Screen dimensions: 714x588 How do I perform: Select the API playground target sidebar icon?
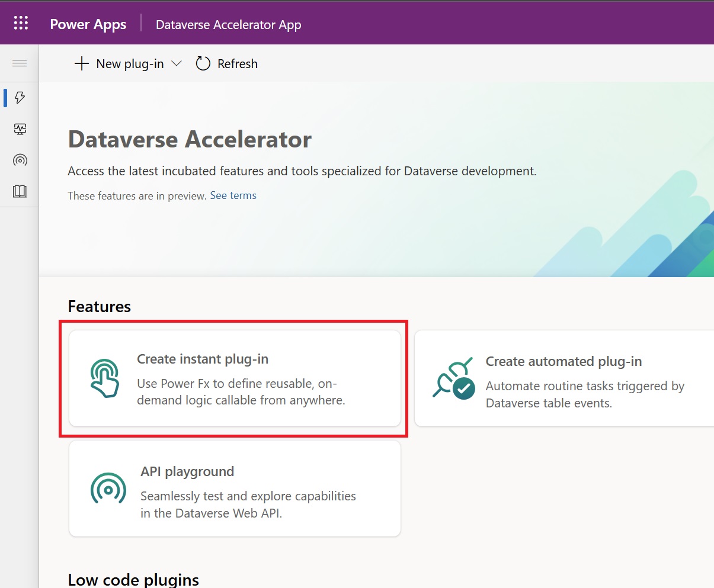pyautogui.click(x=20, y=160)
